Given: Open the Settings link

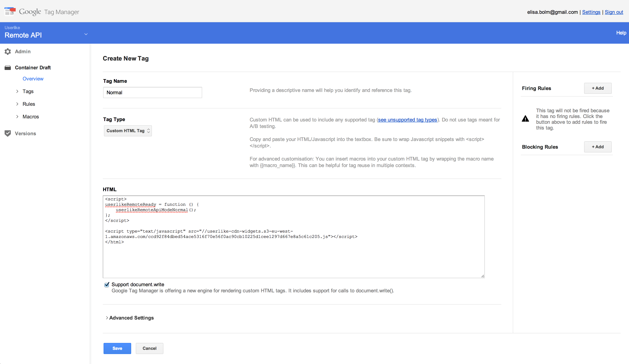Looking at the screenshot, I should 591,12.
